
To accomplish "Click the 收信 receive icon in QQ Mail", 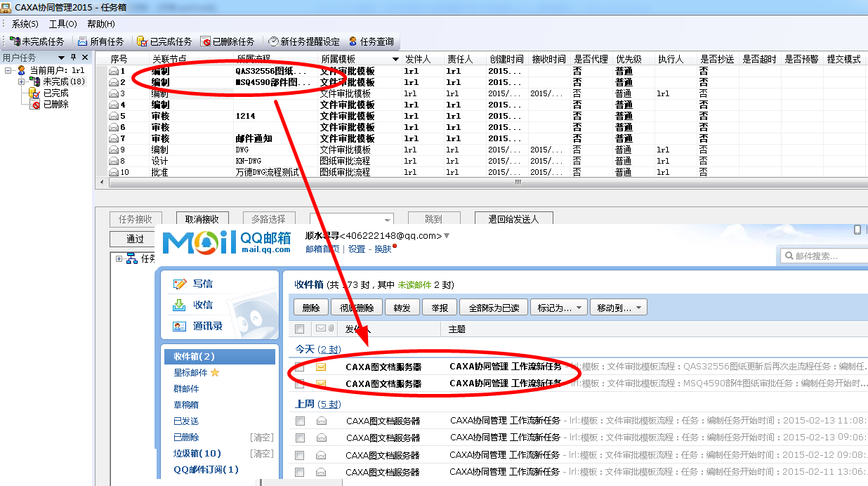I will pos(180,305).
